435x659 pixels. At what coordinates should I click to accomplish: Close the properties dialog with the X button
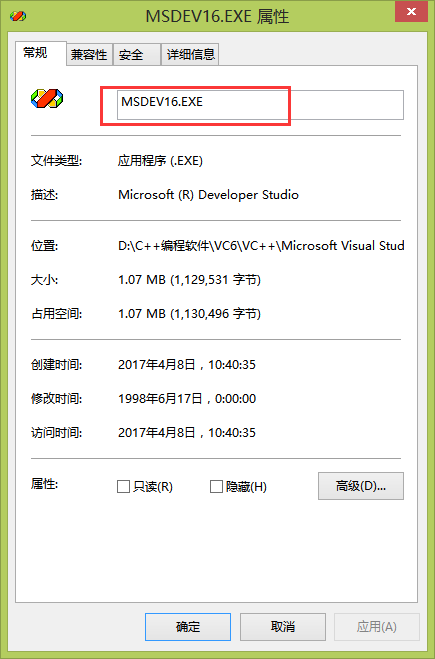pos(411,11)
